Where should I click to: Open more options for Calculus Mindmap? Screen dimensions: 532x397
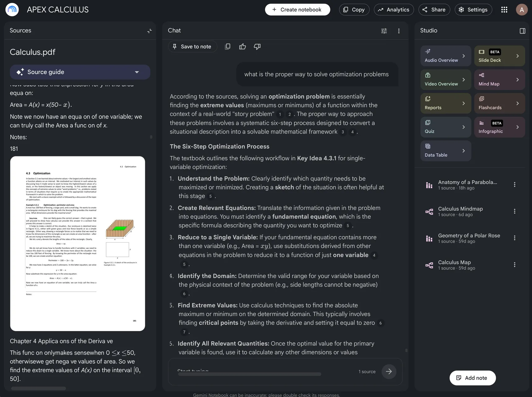515,211
